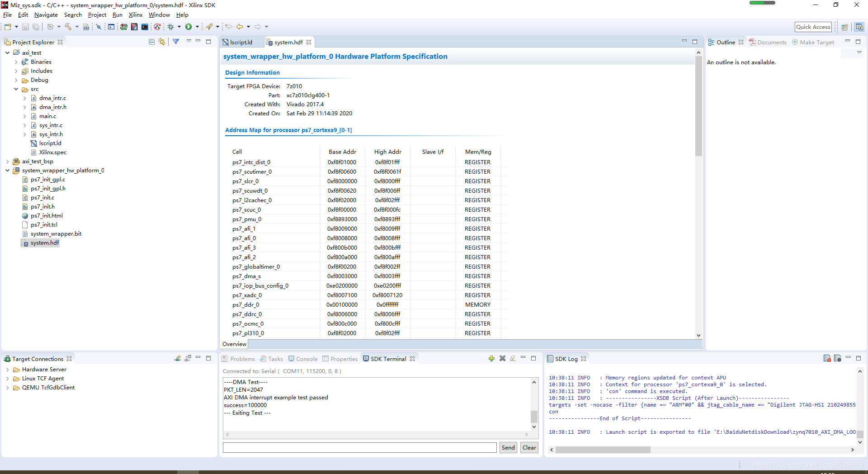Click the Quick Access field
The height and width of the screenshot is (474, 868).
(813, 27)
